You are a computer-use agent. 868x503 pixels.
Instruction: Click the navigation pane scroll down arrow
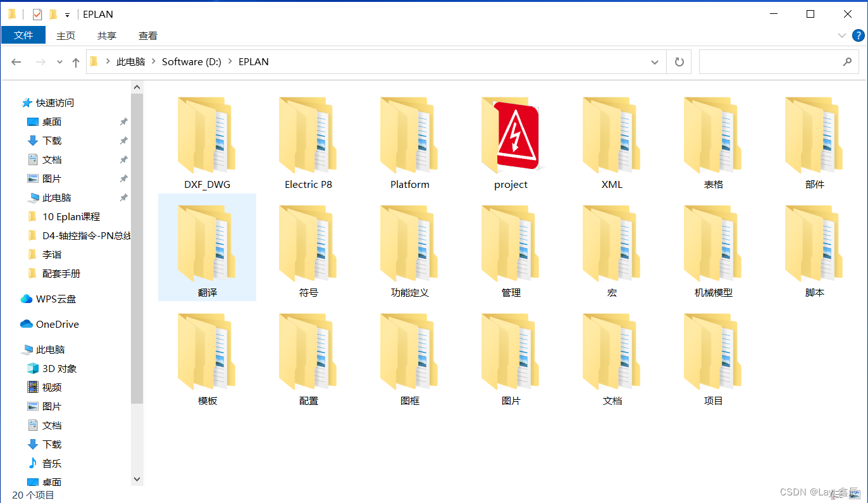click(x=137, y=480)
